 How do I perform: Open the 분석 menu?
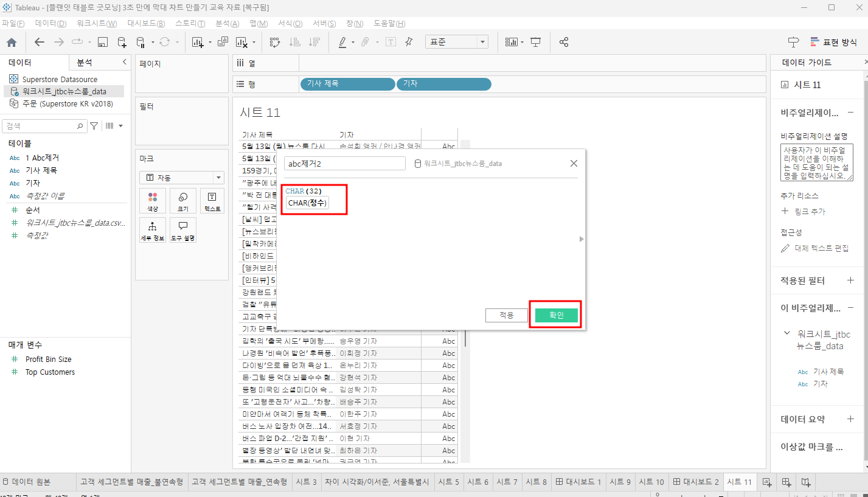227,23
